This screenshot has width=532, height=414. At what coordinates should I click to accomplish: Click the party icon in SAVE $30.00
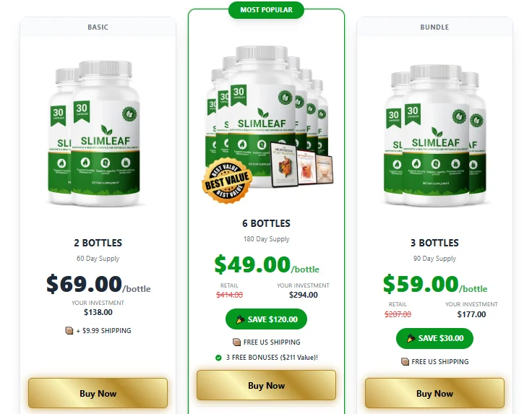(411, 338)
